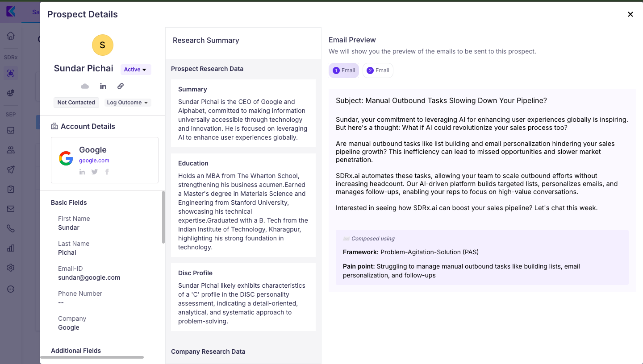The width and height of the screenshot is (643, 364).
Task: Open the inbox tray icon in sidebar
Action: coord(11,130)
